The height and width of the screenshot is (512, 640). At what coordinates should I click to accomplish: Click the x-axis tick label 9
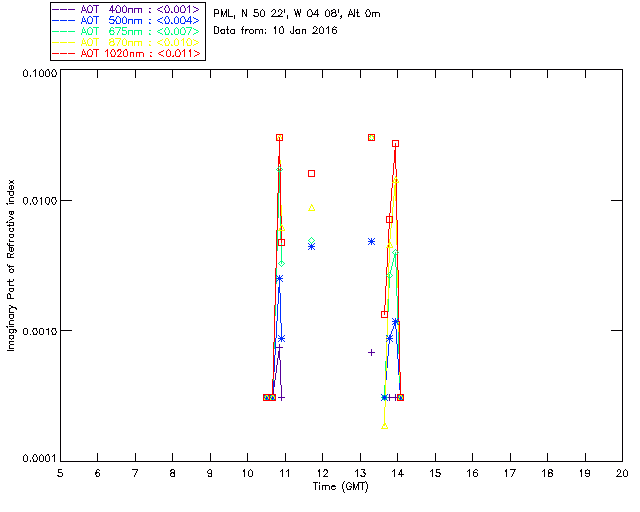210,473
